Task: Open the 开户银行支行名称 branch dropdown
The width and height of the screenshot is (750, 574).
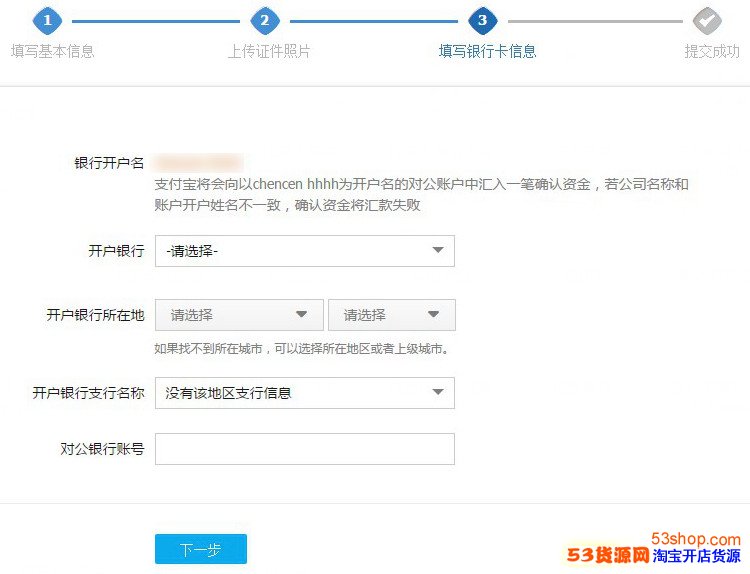Action: [304, 393]
